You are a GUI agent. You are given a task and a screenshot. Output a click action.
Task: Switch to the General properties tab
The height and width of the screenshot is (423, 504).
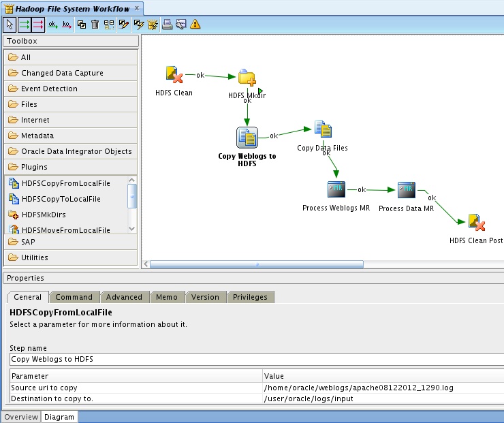pos(28,297)
